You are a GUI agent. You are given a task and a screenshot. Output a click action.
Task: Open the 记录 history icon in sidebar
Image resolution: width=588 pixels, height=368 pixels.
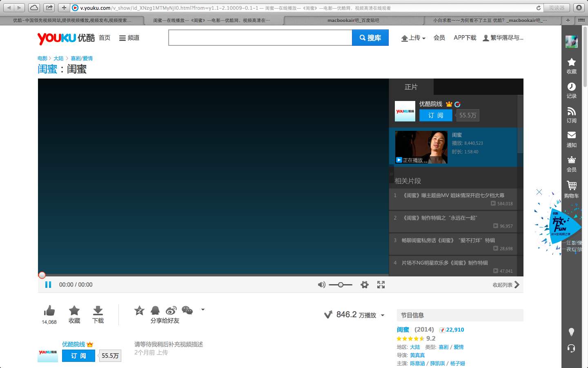571,89
